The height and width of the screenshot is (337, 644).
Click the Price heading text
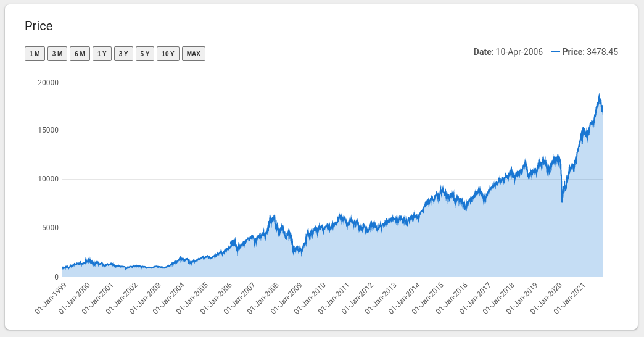coord(39,26)
